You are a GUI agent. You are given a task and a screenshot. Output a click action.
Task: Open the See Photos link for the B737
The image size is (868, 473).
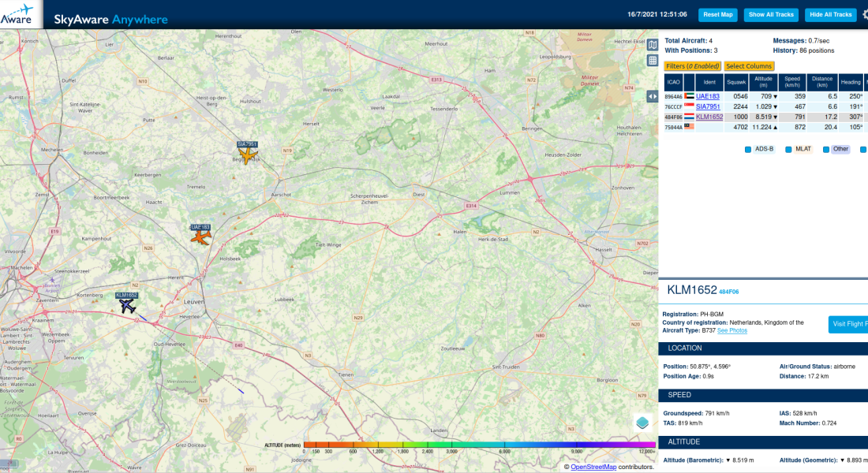pos(732,330)
